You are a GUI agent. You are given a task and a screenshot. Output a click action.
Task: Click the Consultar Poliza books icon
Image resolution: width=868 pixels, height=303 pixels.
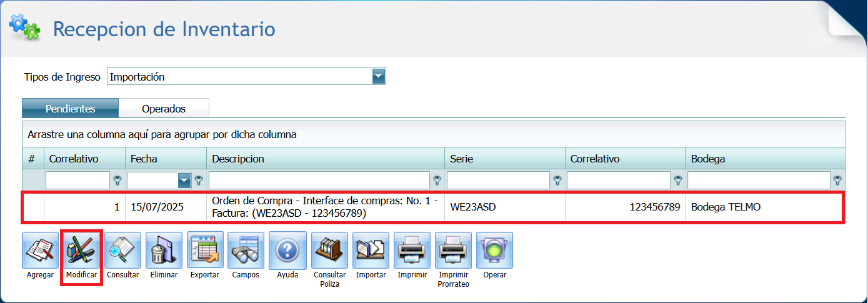(x=329, y=251)
